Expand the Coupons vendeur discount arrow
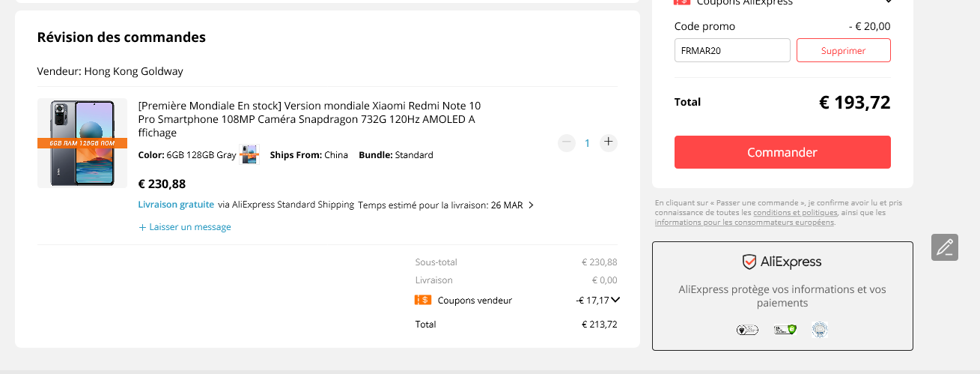This screenshot has width=980, height=374. [x=615, y=300]
